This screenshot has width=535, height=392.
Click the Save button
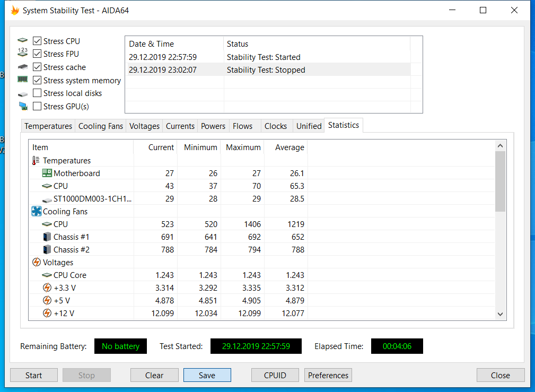point(207,375)
